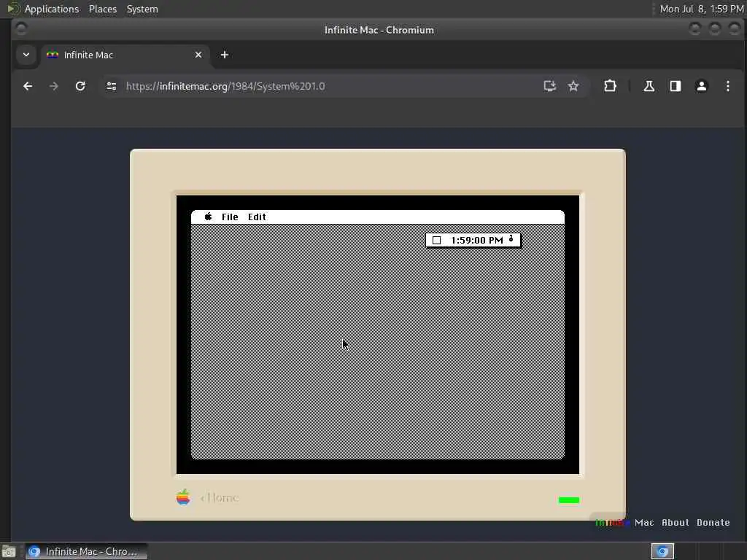The image size is (747, 560).
Task: Click the install app icon in address bar
Action: [x=550, y=86]
